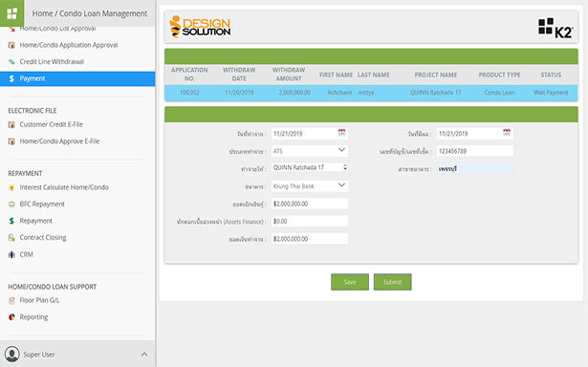This screenshot has height=367, width=588.
Task: Click the Interest Calculate Home/Condo icon
Action: [11, 187]
